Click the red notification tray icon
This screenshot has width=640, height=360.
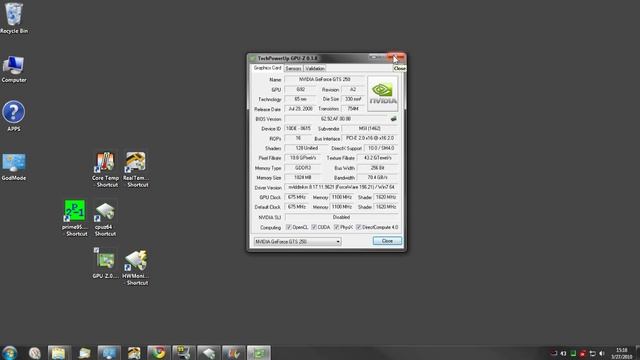point(583,353)
